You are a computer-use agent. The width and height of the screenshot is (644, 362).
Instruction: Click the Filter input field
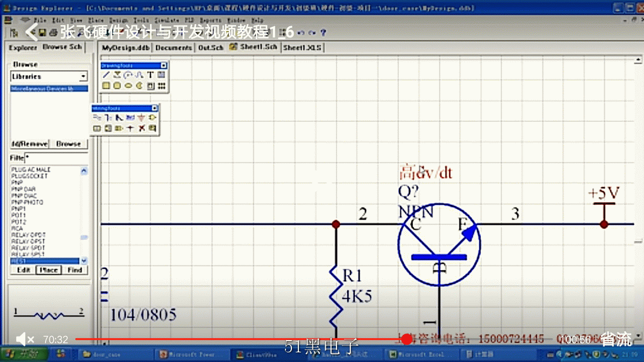click(56, 158)
